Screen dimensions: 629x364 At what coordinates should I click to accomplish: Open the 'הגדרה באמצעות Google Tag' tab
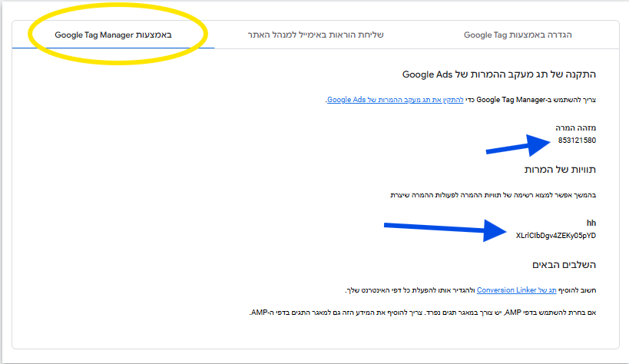point(518,35)
